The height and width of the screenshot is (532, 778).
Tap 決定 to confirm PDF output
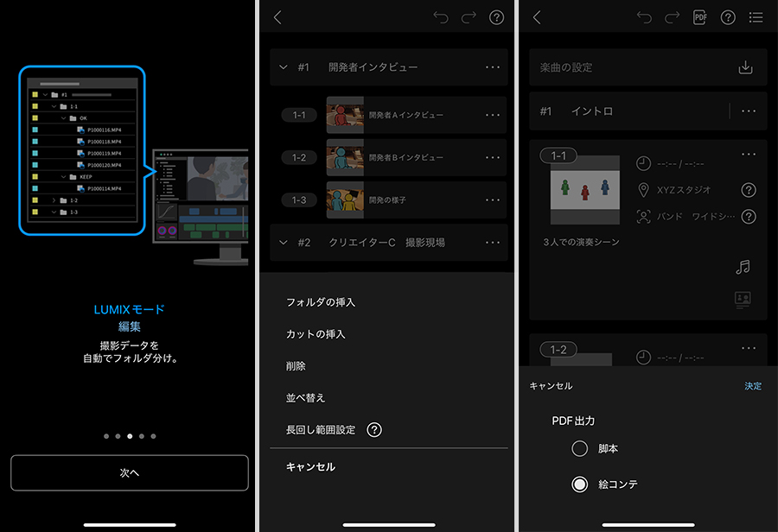(x=753, y=386)
